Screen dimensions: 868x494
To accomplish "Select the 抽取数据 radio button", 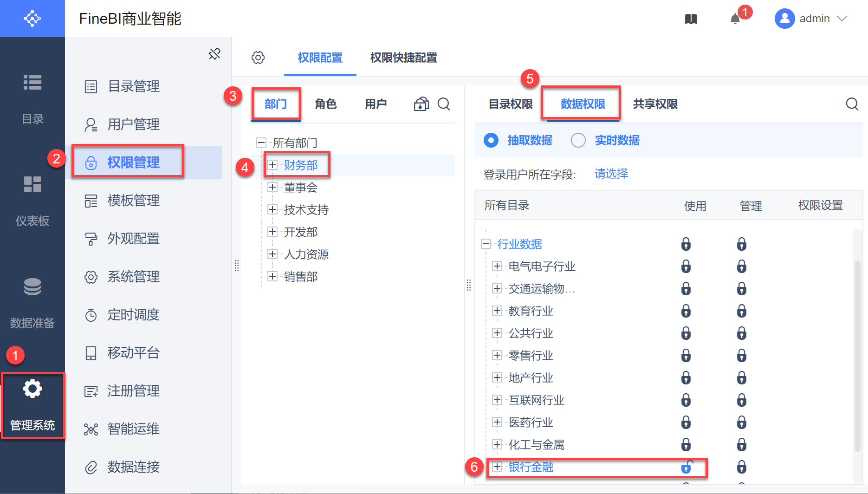I will pyautogui.click(x=491, y=140).
